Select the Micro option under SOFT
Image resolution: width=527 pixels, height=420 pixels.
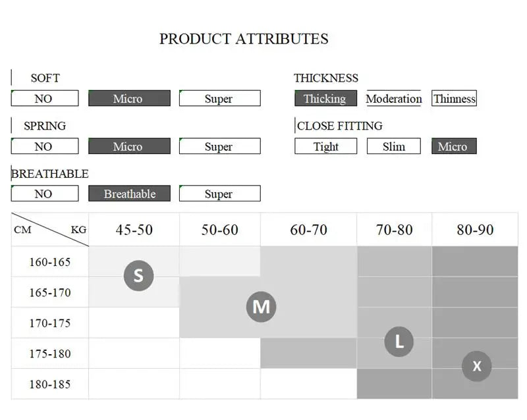[129, 98]
